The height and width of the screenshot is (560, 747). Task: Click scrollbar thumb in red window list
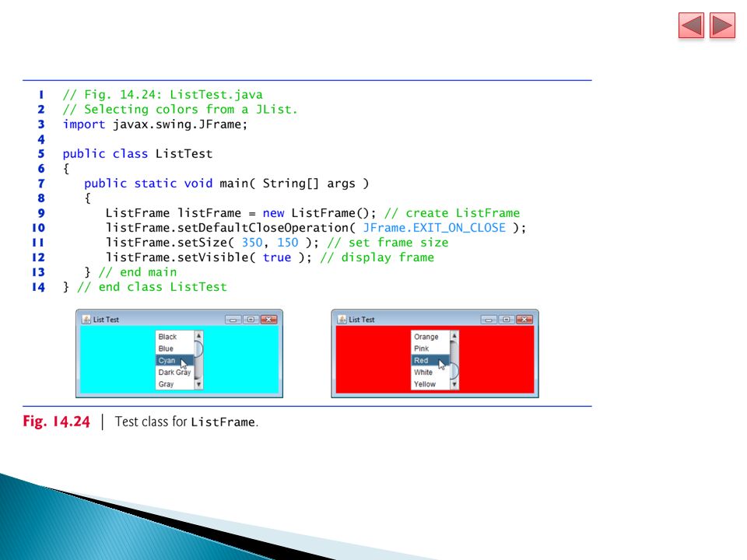coord(454,370)
